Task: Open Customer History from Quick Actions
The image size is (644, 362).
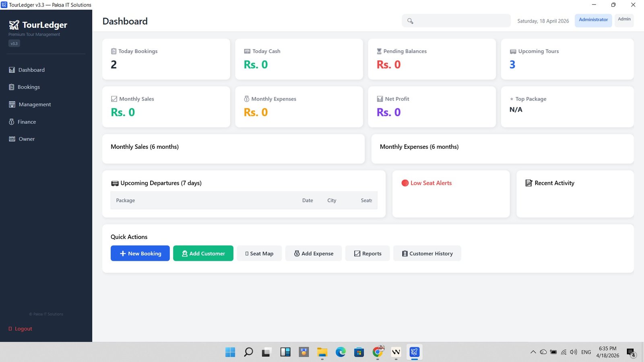Action: (x=427, y=253)
